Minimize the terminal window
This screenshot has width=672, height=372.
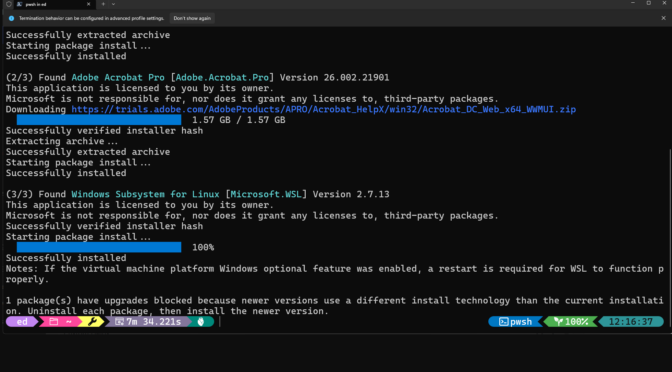(633, 3)
